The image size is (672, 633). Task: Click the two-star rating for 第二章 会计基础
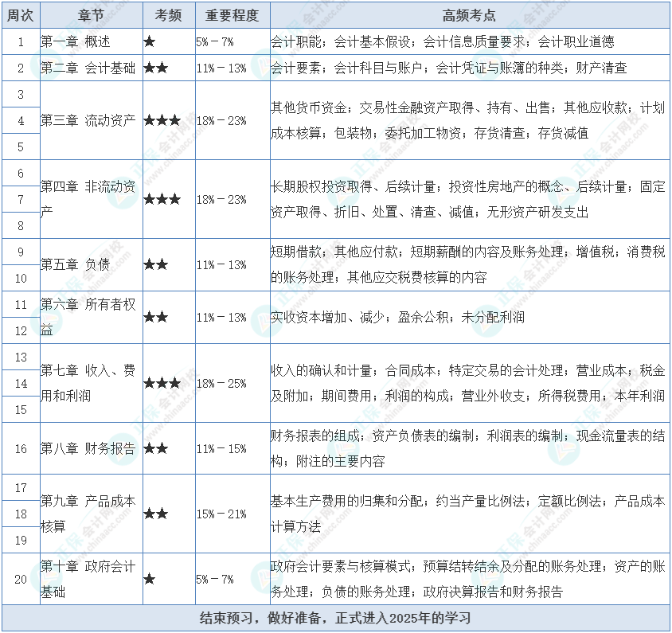point(155,68)
